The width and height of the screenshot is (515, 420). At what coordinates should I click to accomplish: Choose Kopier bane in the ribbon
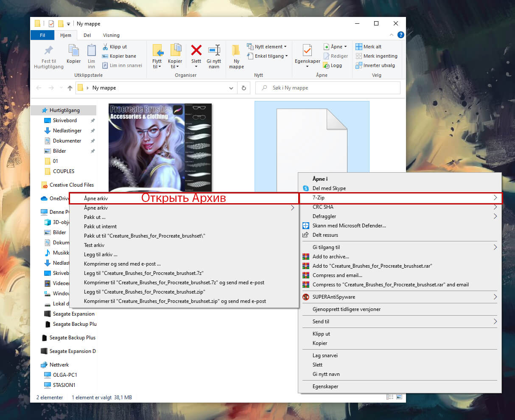[x=119, y=56]
